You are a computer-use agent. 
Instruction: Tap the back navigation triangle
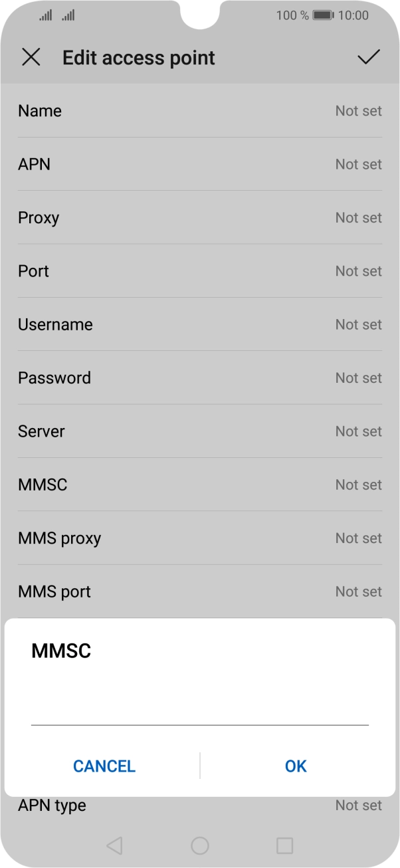pos(114,845)
